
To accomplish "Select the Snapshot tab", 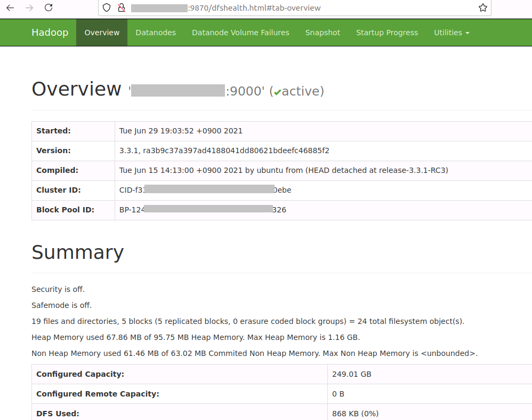I will pos(323,33).
